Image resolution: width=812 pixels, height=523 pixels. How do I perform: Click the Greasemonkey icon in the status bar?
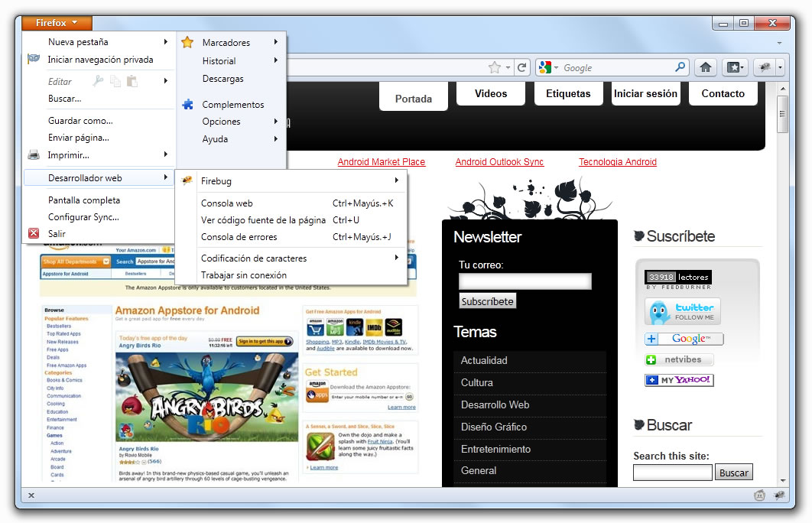click(759, 495)
